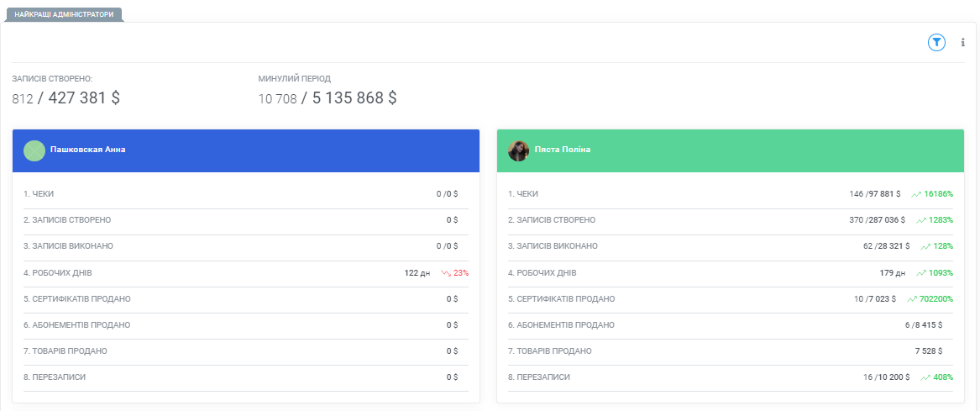Click the 1093% growth value
The image size is (980, 411).
(x=941, y=273)
